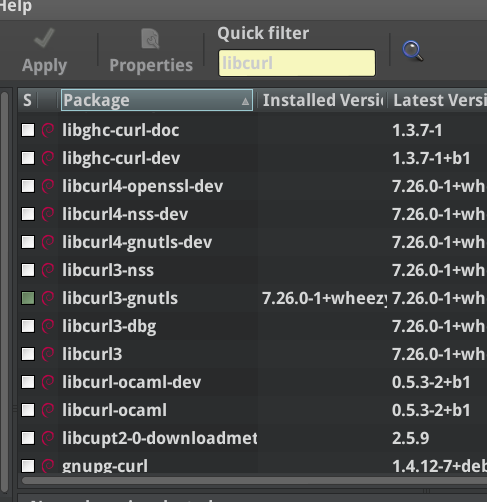Click Debian swirl icon beside libcurl4-nss-dev
487x502 pixels.
pos(48,214)
